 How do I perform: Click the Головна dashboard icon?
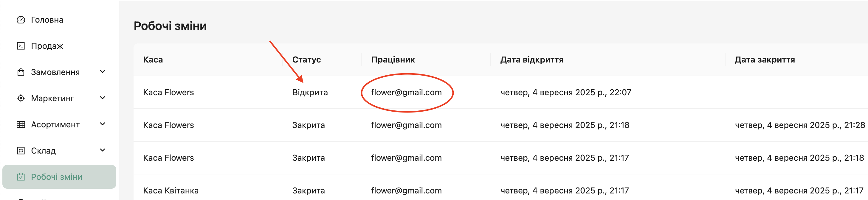[x=21, y=20]
